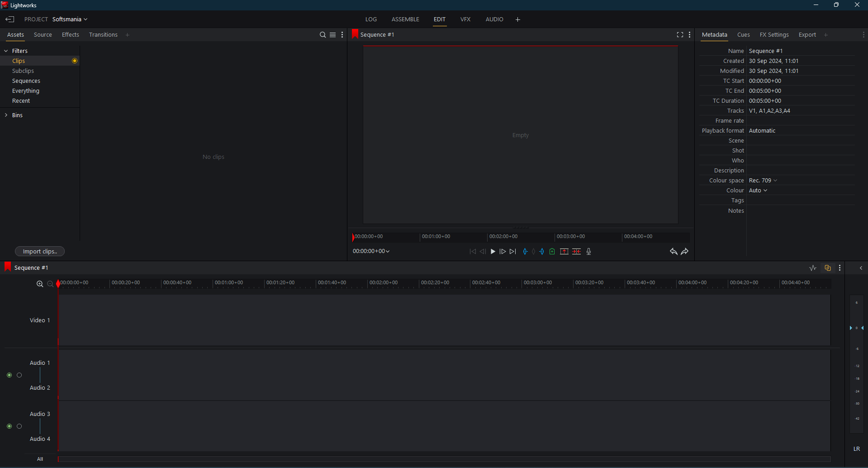Open the Metadata panel options menu
Screen dimensions: 868x468
point(863,35)
